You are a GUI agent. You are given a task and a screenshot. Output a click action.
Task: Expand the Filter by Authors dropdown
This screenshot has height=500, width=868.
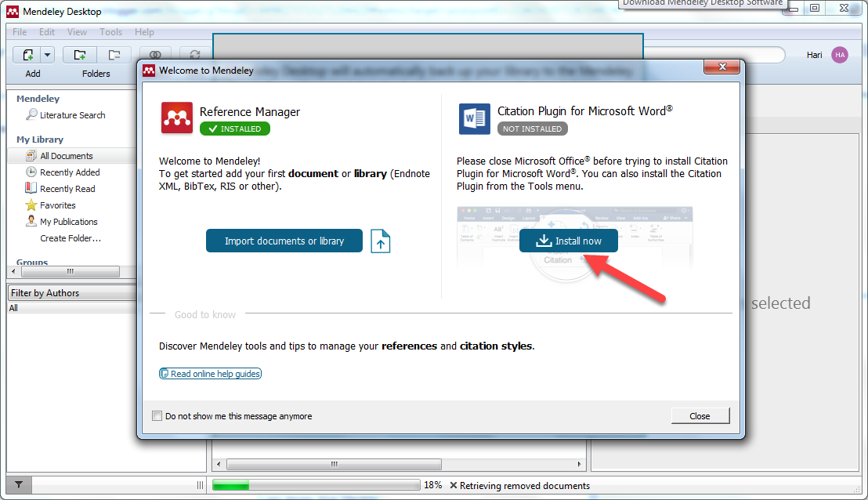coord(72,293)
